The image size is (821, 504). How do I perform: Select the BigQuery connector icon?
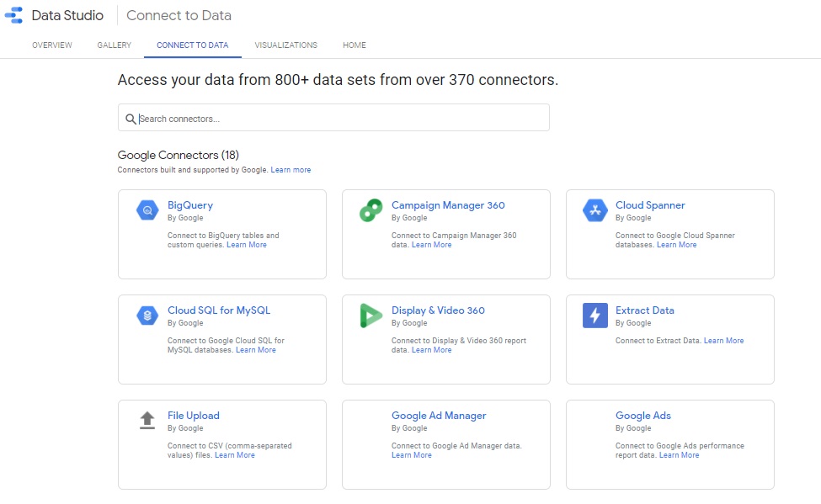147,211
